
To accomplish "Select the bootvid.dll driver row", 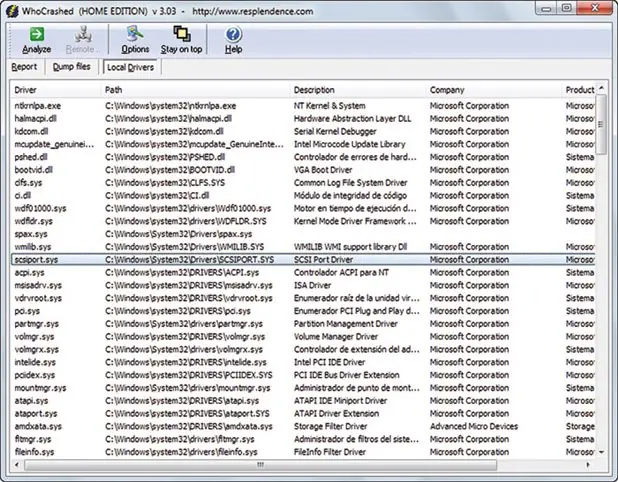I will (303, 170).
